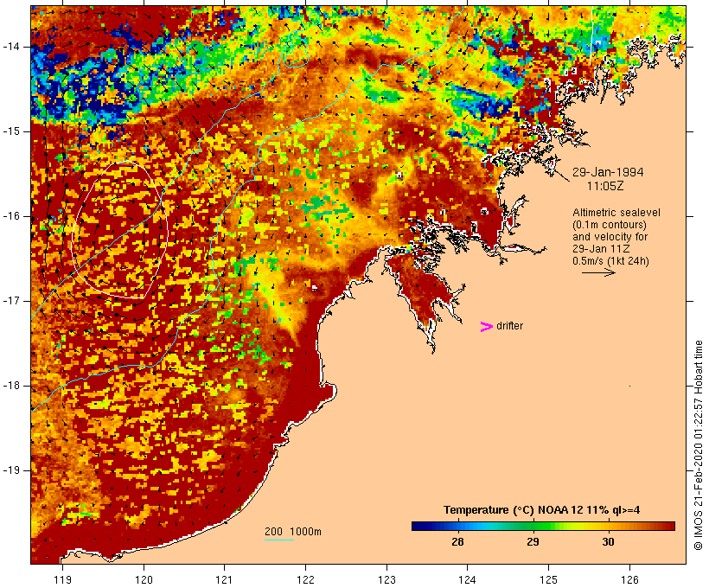Click the colorbar at the dark blue end

tap(417, 526)
